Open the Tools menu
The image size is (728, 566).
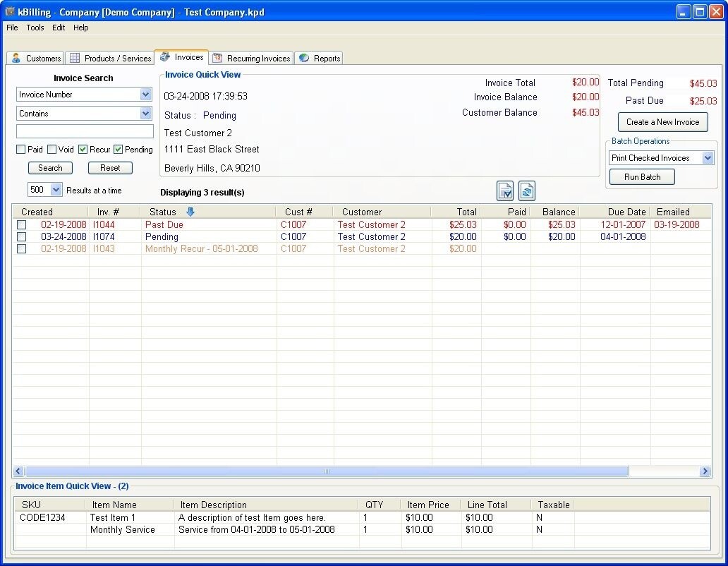[35, 28]
